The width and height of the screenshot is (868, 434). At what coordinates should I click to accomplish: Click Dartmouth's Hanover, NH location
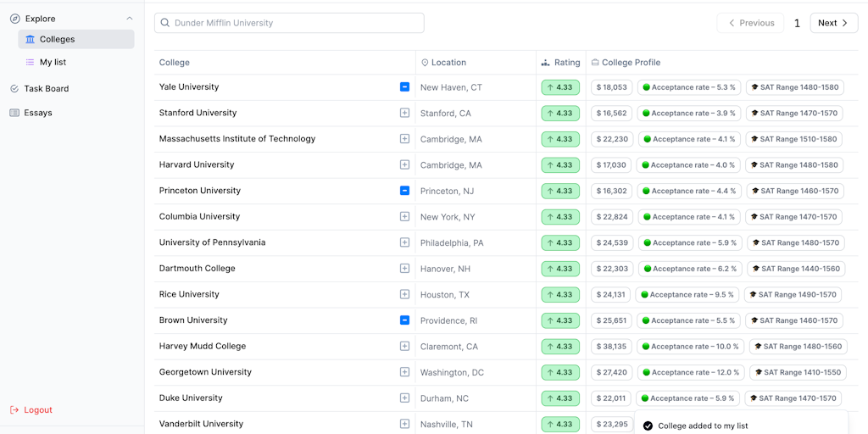coord(446,269)
